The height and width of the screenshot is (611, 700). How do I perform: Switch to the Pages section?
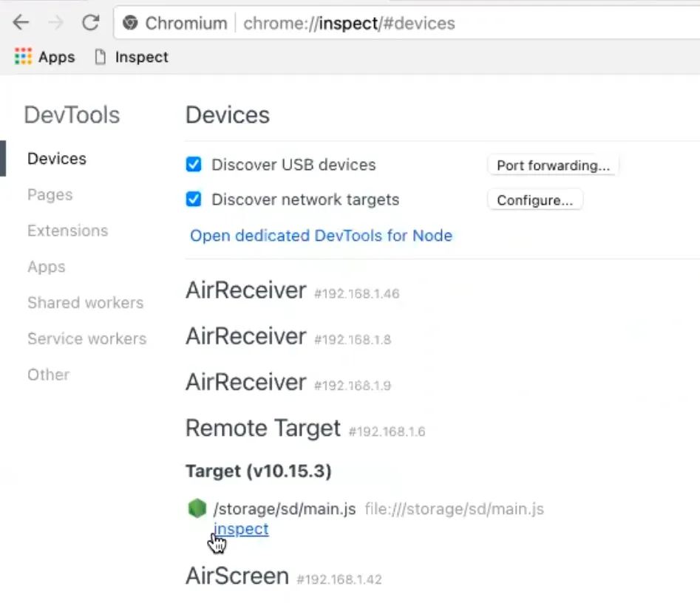tap(50, 194)
